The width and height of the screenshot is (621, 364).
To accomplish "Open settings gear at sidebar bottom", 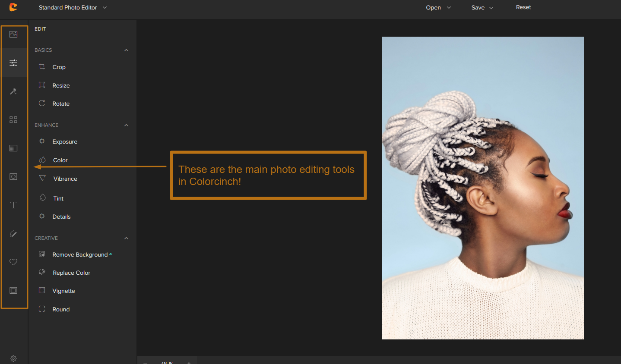I will [13, 358].
